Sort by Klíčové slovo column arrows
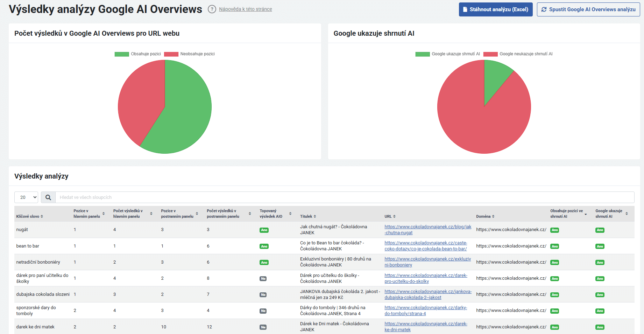Viewport: 644px width, 334px height. tap(42, 216)
